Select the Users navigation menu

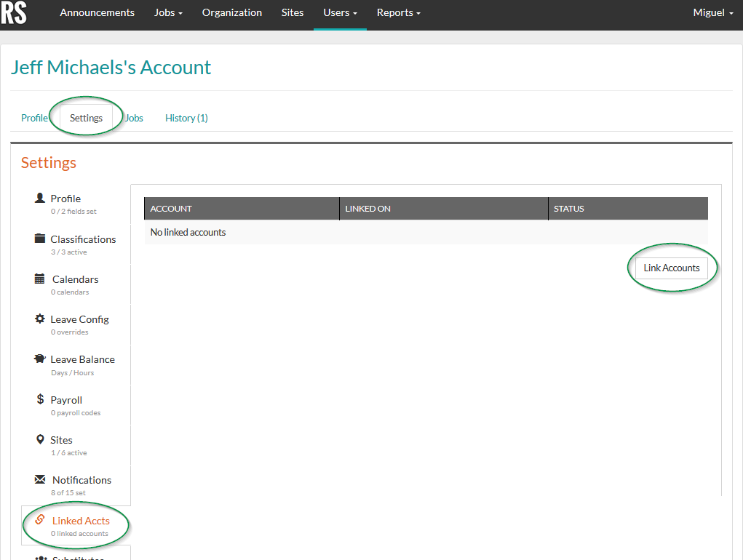point(338,12)
